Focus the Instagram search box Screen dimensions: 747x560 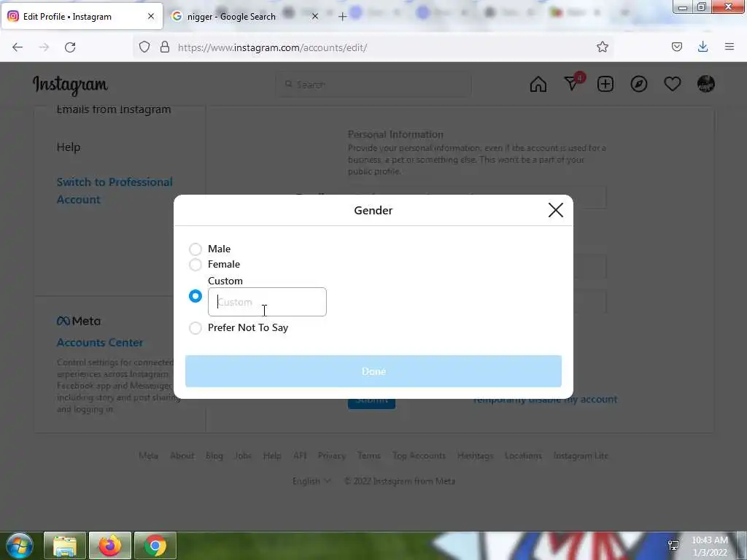pyautogui.click(x=373, y=85)
